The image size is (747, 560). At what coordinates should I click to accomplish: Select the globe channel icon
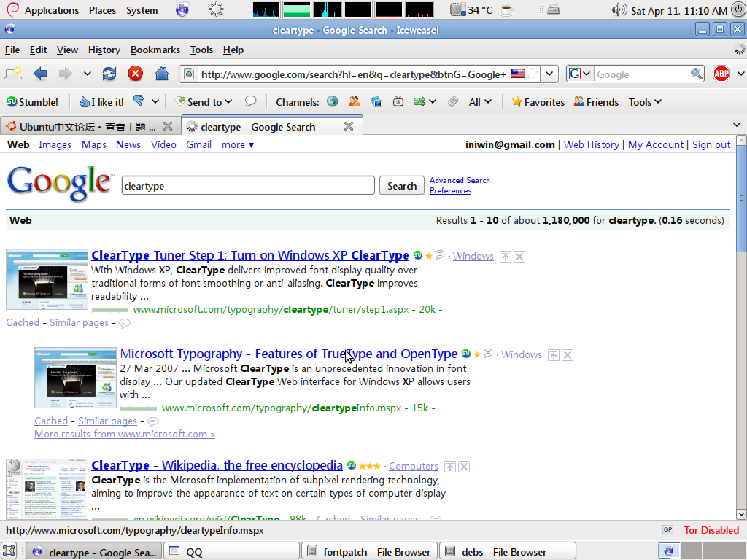point(333,101)
